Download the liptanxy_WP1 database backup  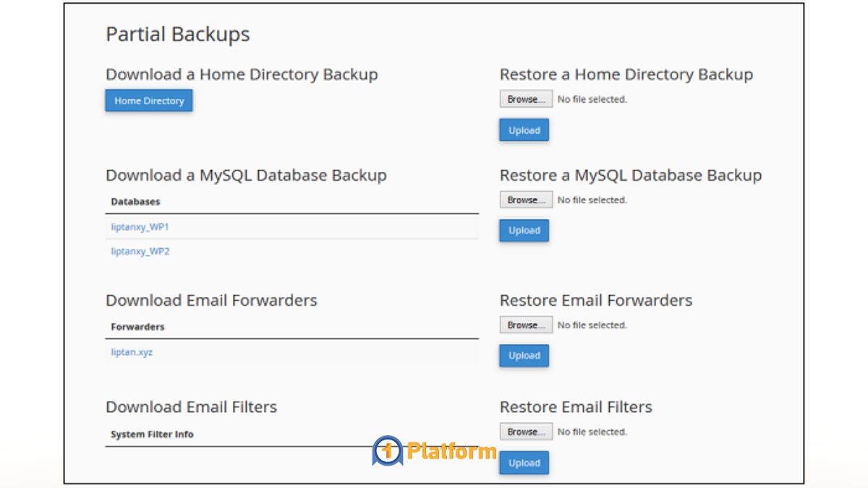140,227
